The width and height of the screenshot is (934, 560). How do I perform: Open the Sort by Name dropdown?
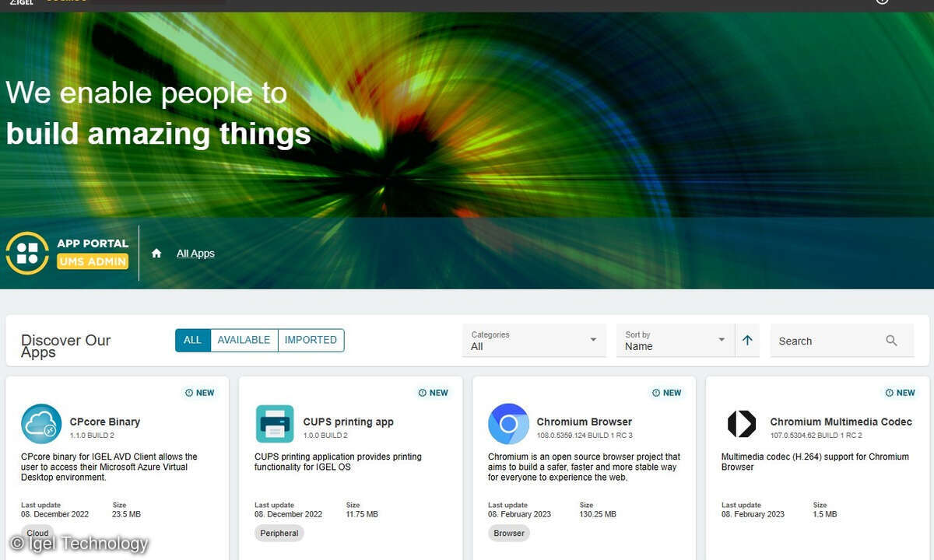pos(675,341)
